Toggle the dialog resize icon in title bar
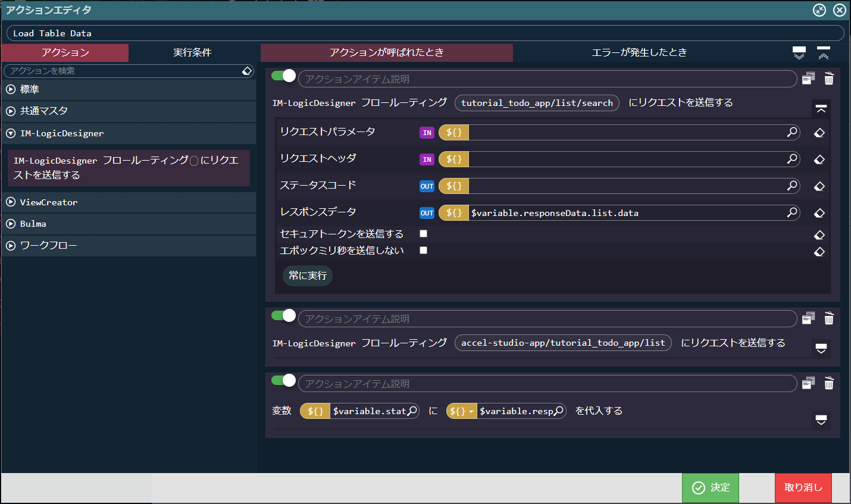Viewport: 851px width, 504px height. 819,10
